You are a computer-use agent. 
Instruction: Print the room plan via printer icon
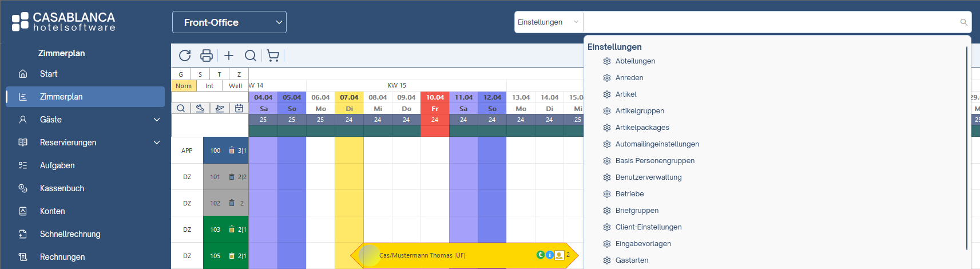click(x=207, y=56)
